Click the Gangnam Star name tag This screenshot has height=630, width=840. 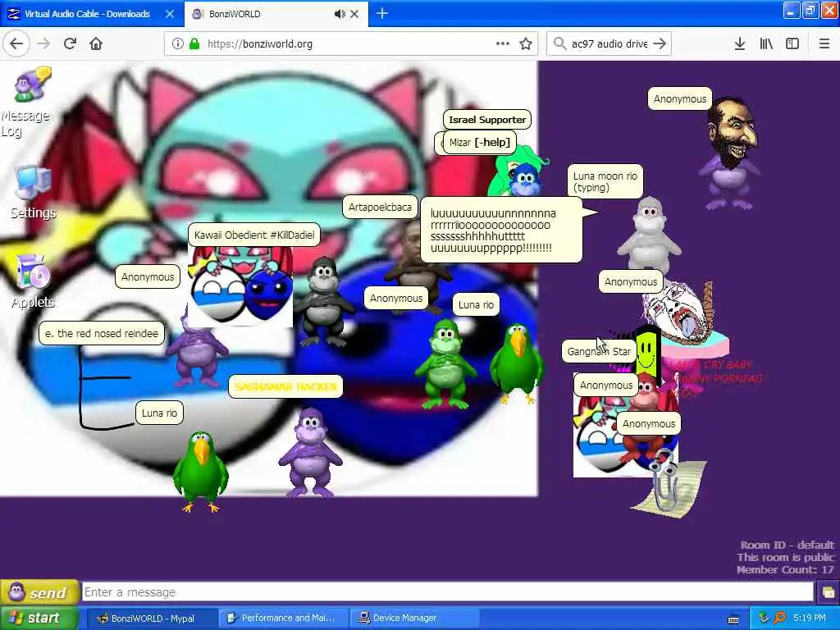pos(599,351)
